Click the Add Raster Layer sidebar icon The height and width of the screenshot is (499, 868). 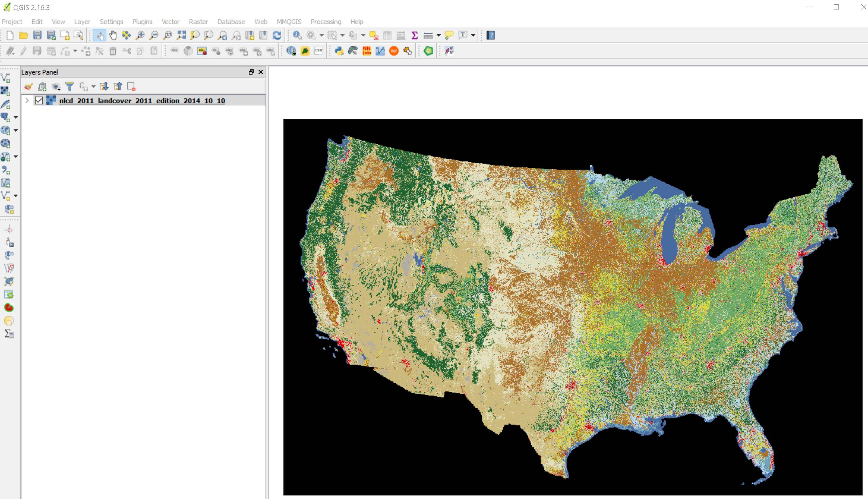6,91
